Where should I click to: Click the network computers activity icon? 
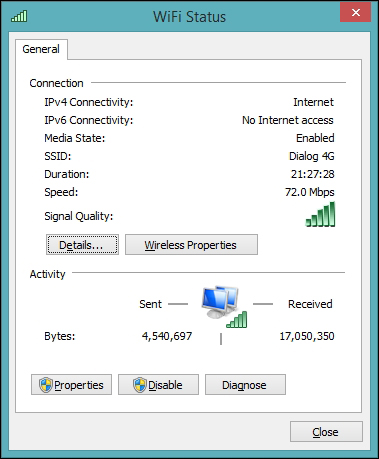point(220,302)
